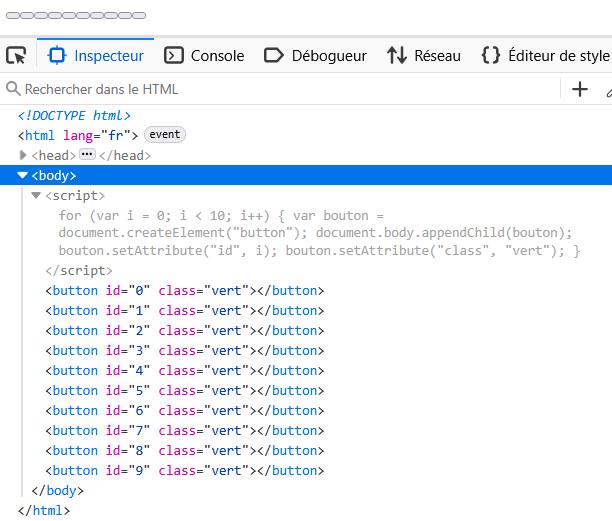
Task: Select button node with id="1"
Action: coord(185,311)
